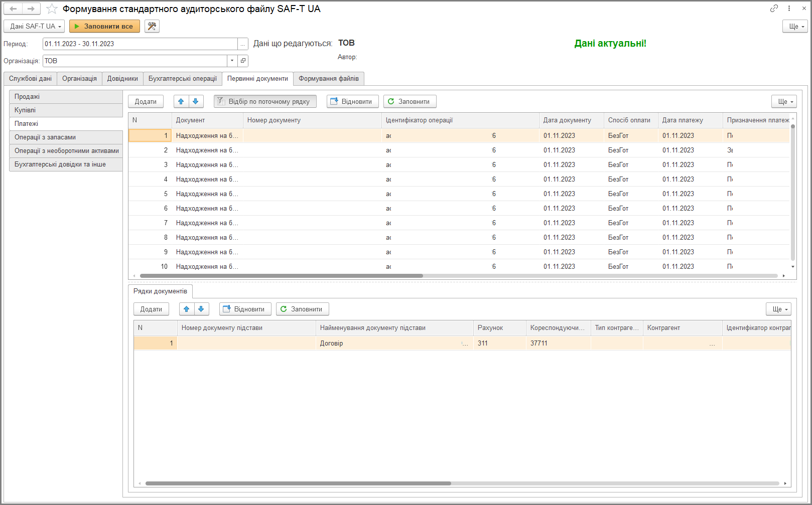Toggle Відбір по поточному рядку filter

tap(265, 101)
